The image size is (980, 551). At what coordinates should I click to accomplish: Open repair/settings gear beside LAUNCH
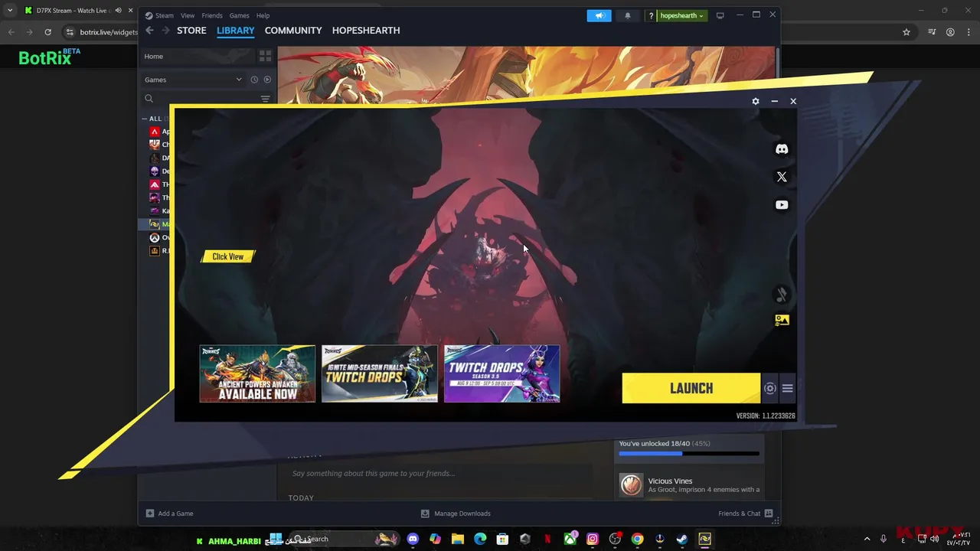pyautogui.click(x=770, y=389)
